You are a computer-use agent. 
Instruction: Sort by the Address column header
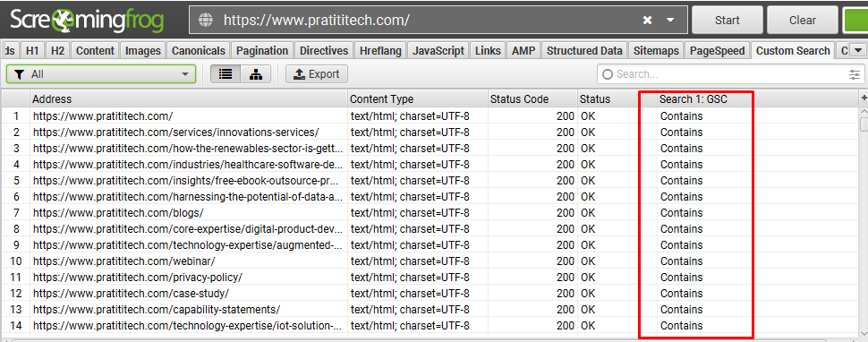188,99
